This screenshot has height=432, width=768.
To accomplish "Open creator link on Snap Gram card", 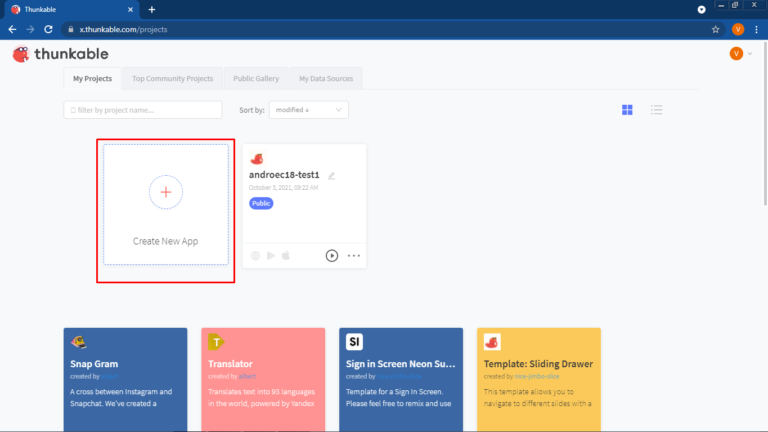I will click(x=110, y=376).
